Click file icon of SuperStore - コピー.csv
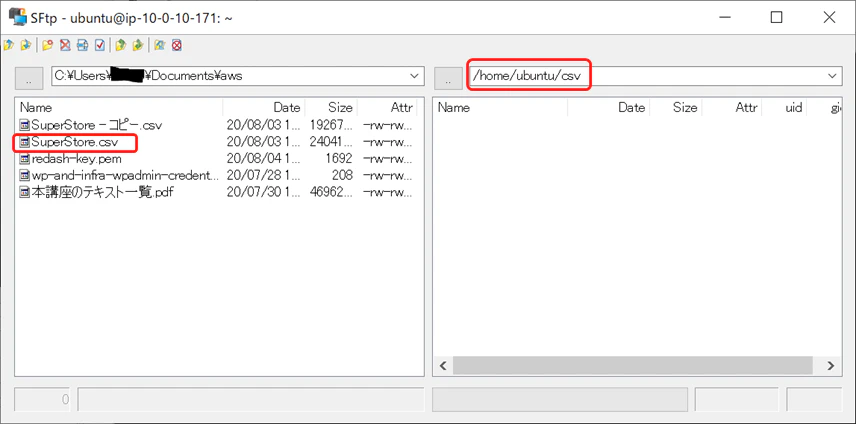Image resolution: width=856 pixels, height=424 pixels. tap(25, 125)
